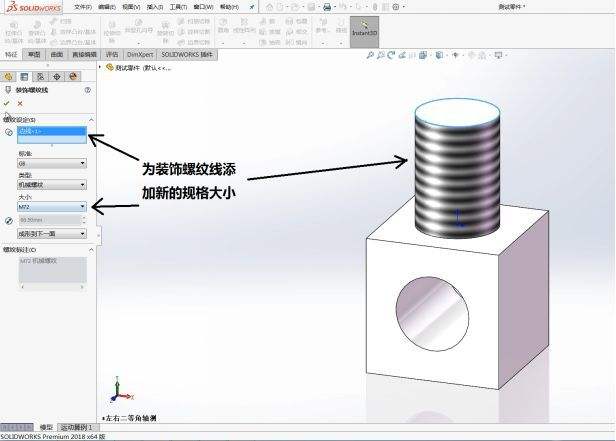Image resolution: width=616 pixels, height=441 pixels.
Task: Open the Standard dropdown showing GB
Action: 52,163
